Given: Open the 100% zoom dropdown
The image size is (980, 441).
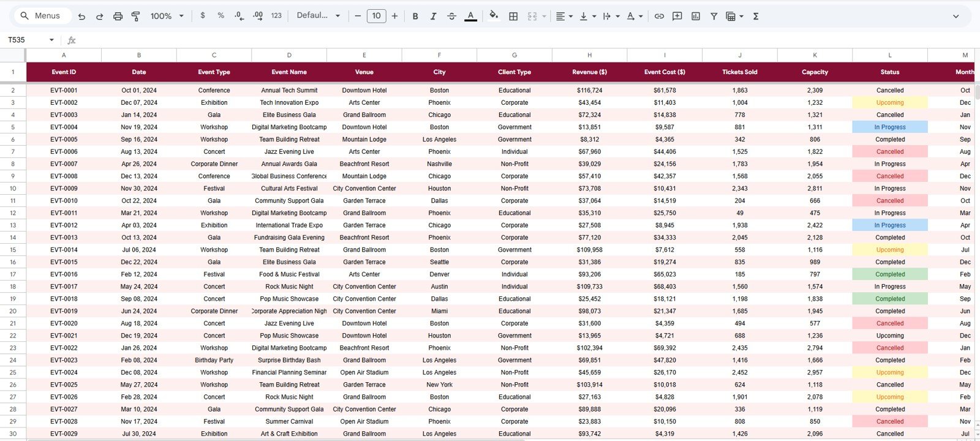Looking at the screenshot, I should (167, 16).
